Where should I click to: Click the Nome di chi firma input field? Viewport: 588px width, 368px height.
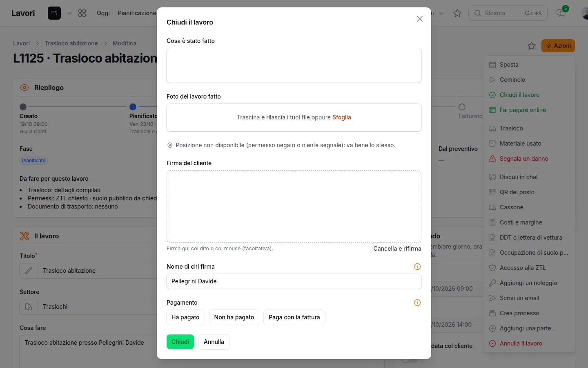tap(294, 281)
